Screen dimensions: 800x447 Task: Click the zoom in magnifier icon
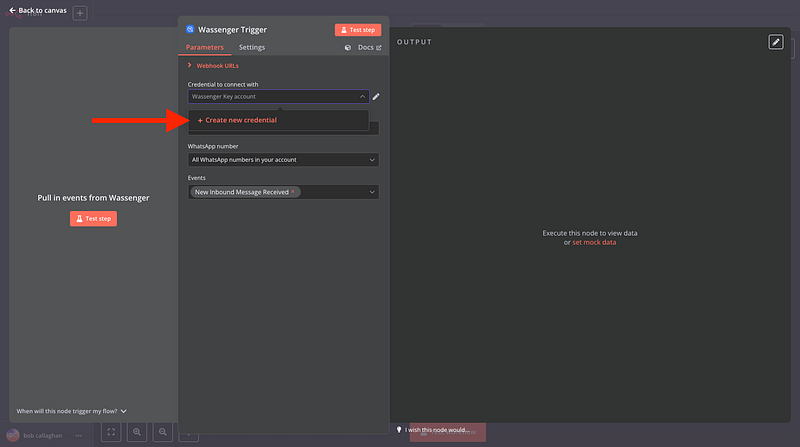click(x=136, y=432)
